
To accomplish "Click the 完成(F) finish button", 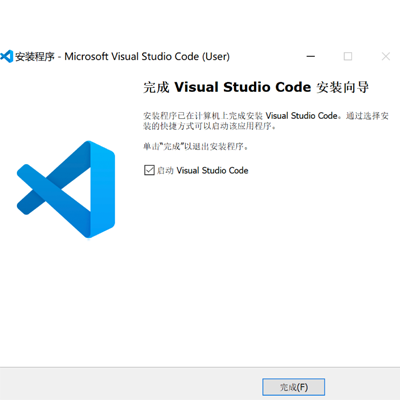I will pyautogui.click(x=293, y=387).
